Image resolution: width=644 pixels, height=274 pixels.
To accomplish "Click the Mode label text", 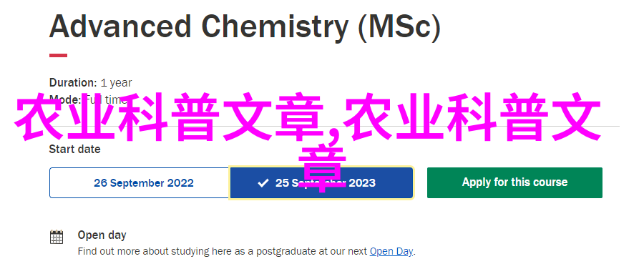I will pos(65,100).
